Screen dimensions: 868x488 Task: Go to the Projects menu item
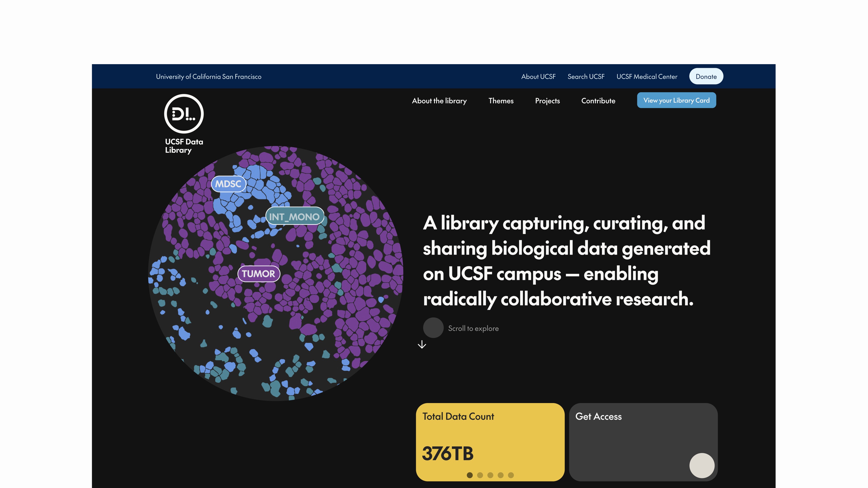pos(547,101)
